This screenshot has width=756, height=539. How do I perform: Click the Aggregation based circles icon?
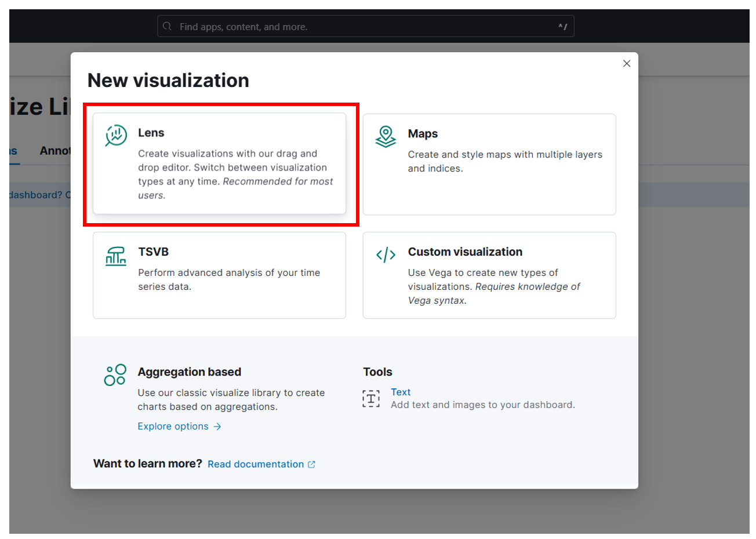[x=115, y=375]
